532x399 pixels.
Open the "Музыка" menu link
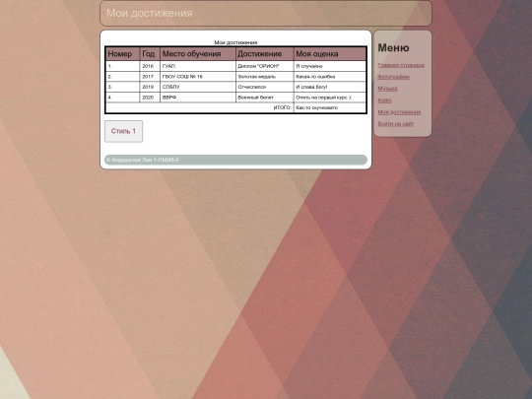pyautogui.click(x=387, y=89)
